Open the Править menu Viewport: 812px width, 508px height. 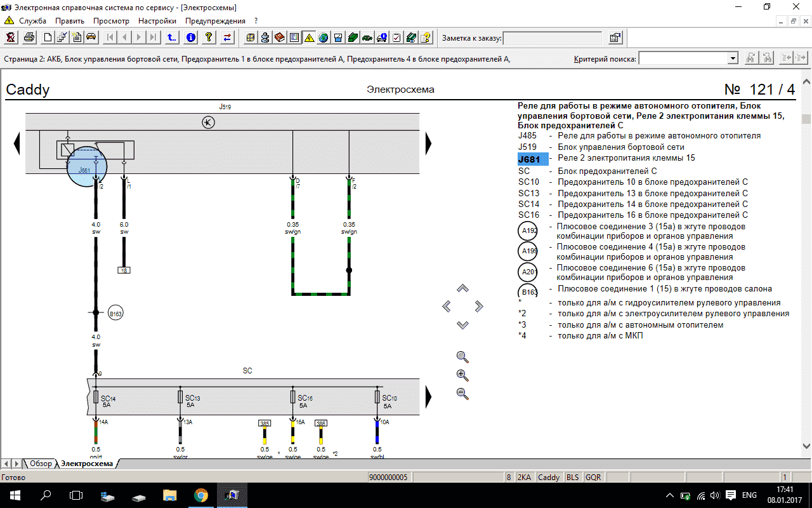point(70,21)
